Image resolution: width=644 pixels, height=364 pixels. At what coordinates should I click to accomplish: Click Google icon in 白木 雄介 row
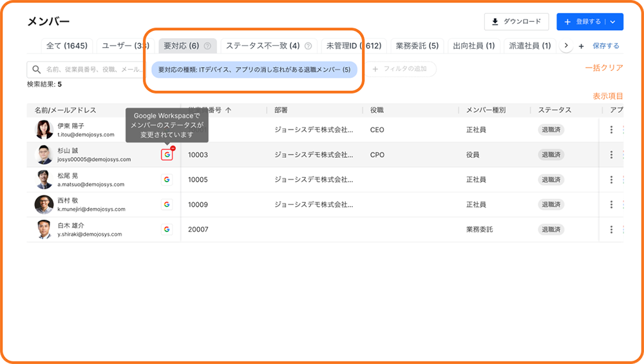[x=167, y=229]
